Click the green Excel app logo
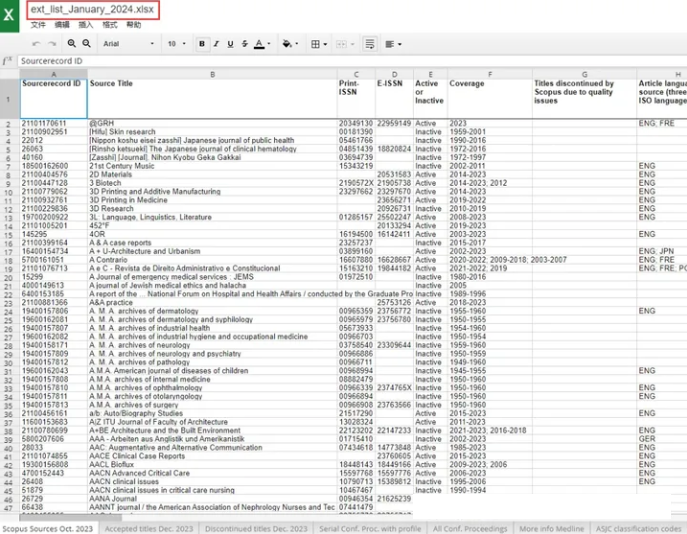The image size is (687, 534). 9,16
